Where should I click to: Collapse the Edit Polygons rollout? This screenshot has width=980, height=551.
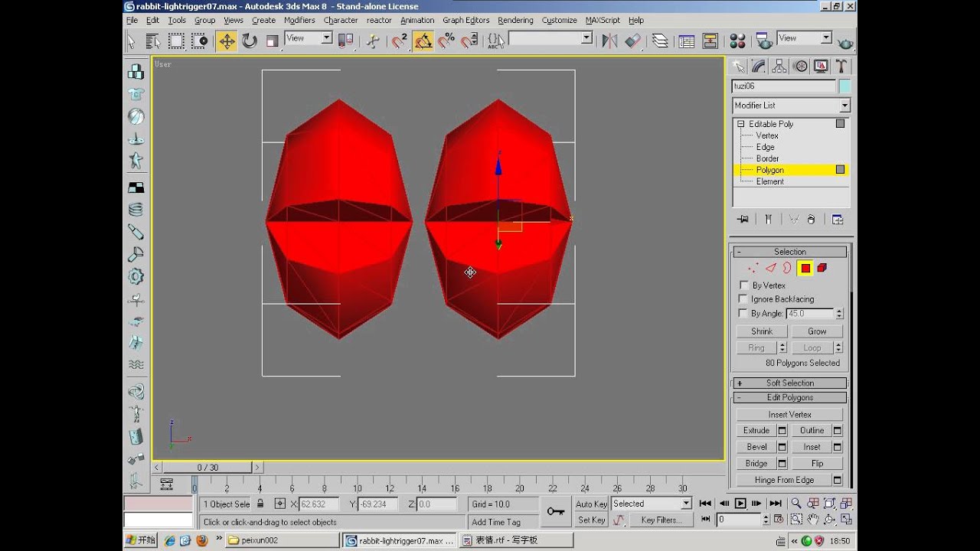pos(790,398)
